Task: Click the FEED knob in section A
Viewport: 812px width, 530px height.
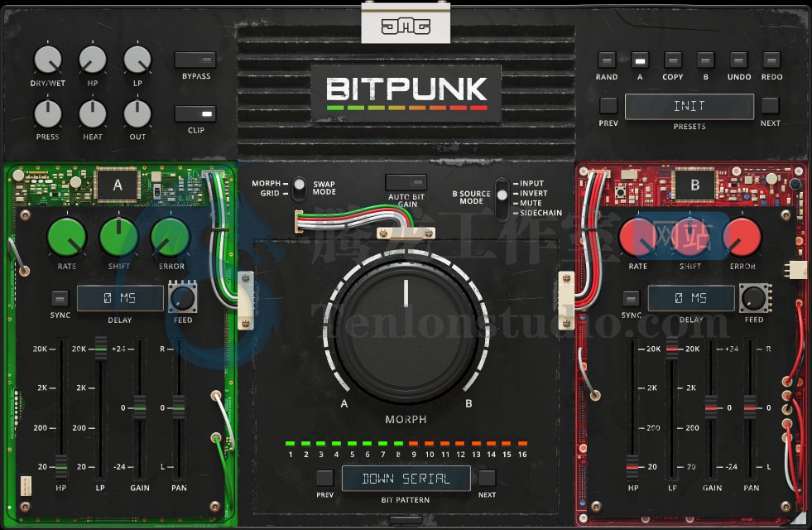Action: click(x=183, y=298)
